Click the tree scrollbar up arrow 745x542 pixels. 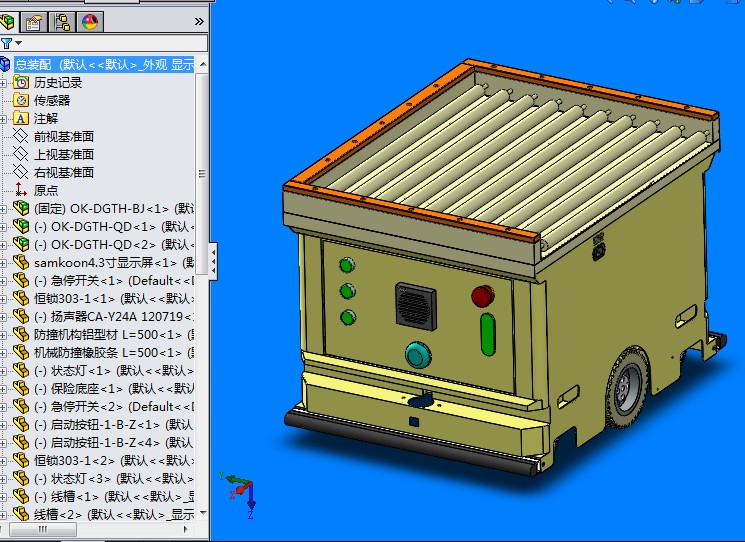pyautogui.click(x=203, y=64)
